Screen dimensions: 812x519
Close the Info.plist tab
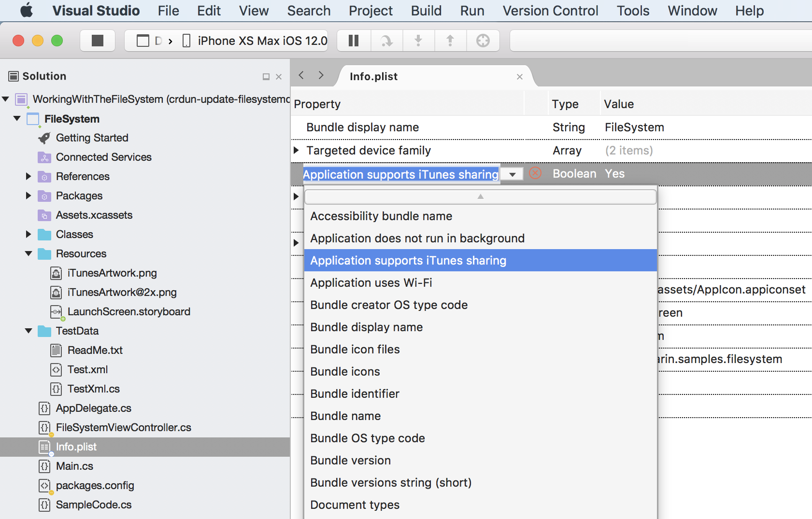pyautogui.click(x=520, y=77)
